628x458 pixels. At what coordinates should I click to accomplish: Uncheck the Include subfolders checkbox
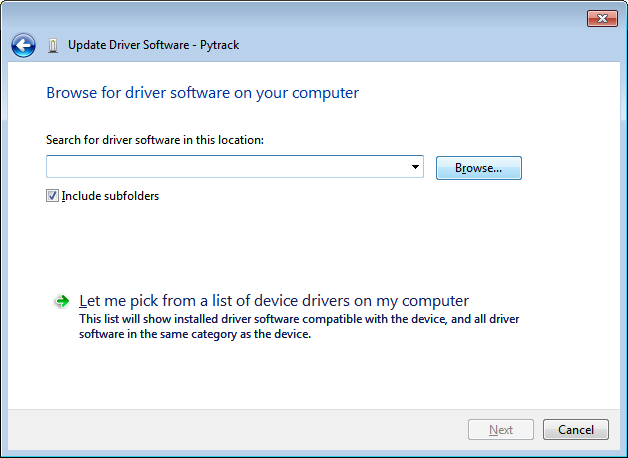coord(53,196)
